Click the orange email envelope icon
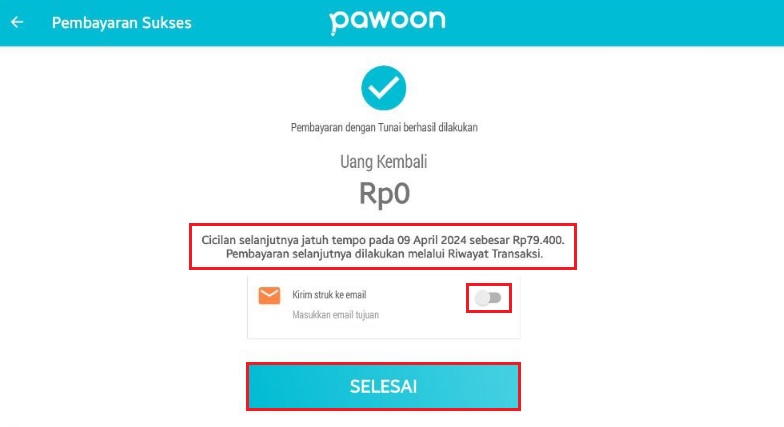The width and height of the screenshot is (784, 427). click(x=269, y=296)
